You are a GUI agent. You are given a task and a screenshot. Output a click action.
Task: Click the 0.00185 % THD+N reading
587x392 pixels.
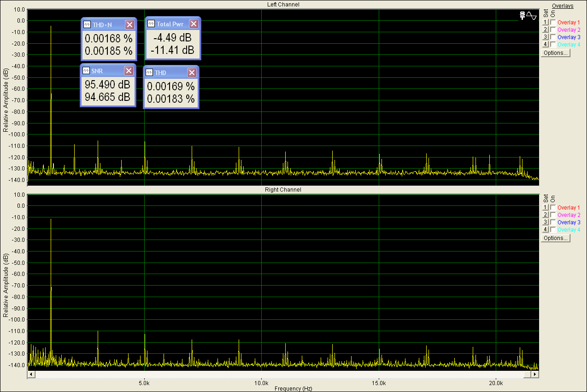click(109, 51)
